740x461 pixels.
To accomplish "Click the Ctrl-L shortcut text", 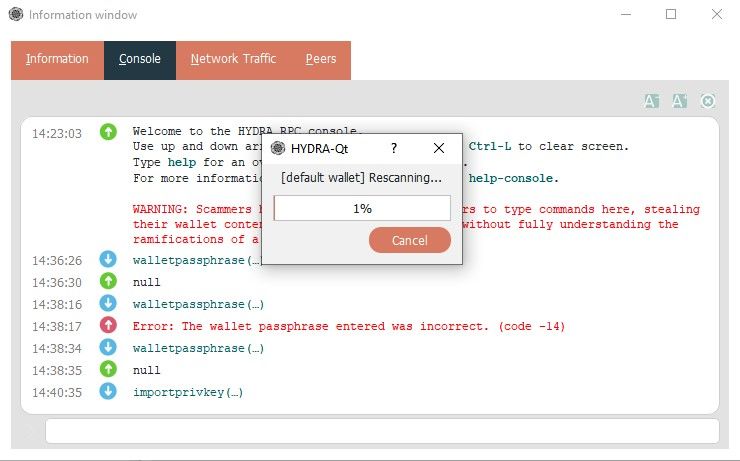I will (x=490, y=146).
